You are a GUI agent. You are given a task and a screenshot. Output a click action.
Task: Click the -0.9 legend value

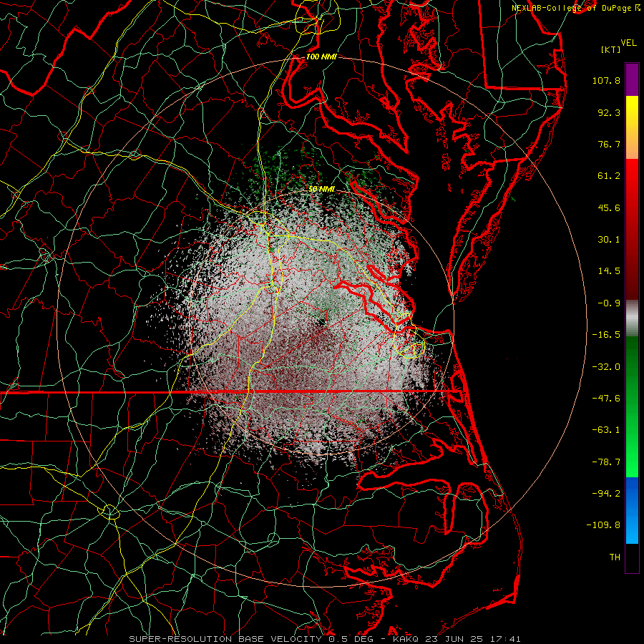point(609,303)
